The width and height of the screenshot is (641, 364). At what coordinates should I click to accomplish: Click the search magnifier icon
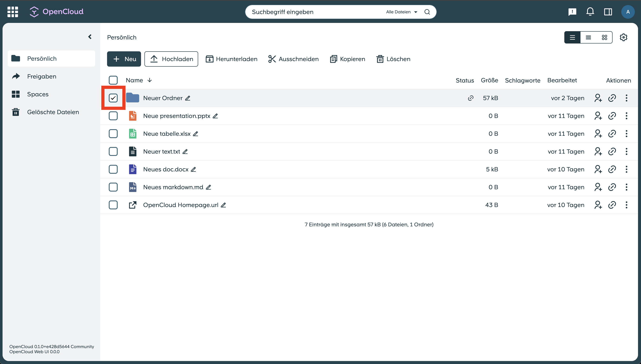coord(427,12)
